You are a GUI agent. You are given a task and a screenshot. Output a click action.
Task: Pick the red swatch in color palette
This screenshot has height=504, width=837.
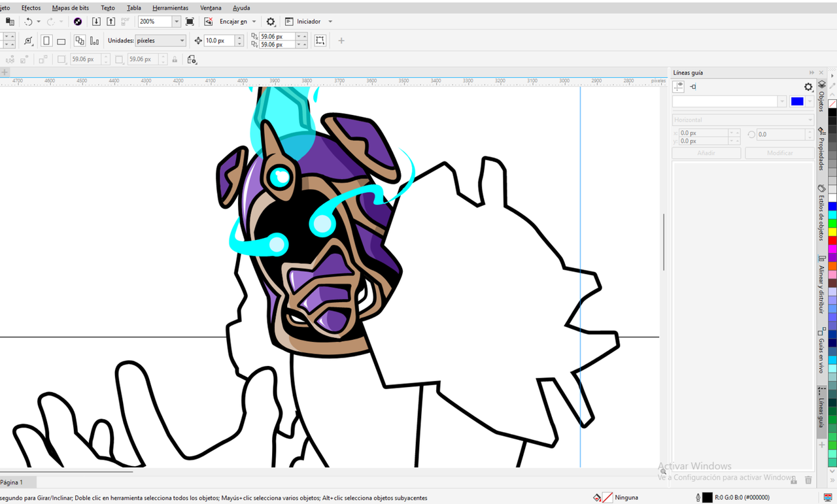point(832,240)
